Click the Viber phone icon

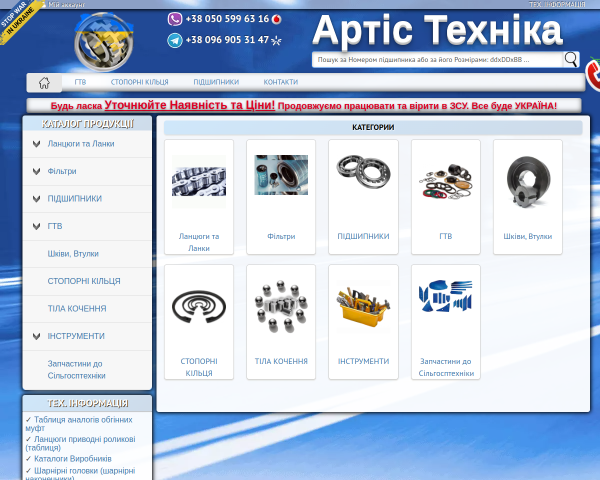(x=175, y=19)
